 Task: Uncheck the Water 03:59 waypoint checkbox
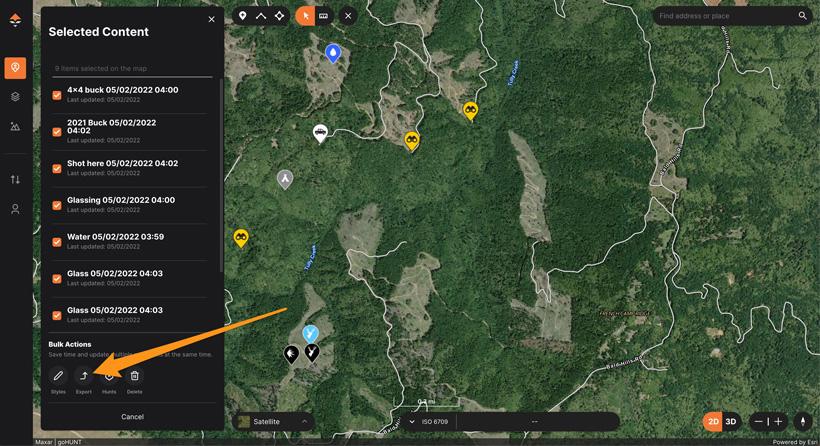point(56,242)
